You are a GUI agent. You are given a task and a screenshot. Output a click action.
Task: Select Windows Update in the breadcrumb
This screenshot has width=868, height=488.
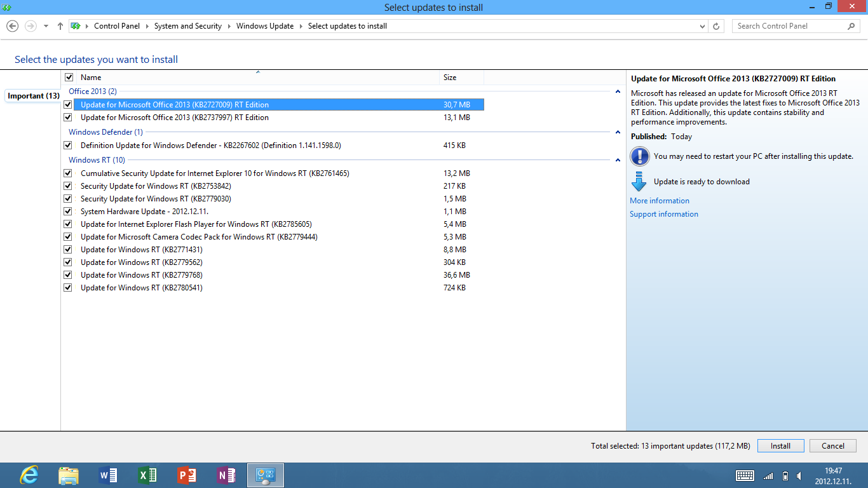point(265,26)
